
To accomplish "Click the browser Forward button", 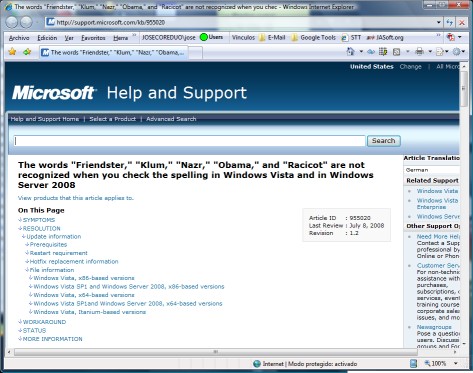I will click(26, 22).
